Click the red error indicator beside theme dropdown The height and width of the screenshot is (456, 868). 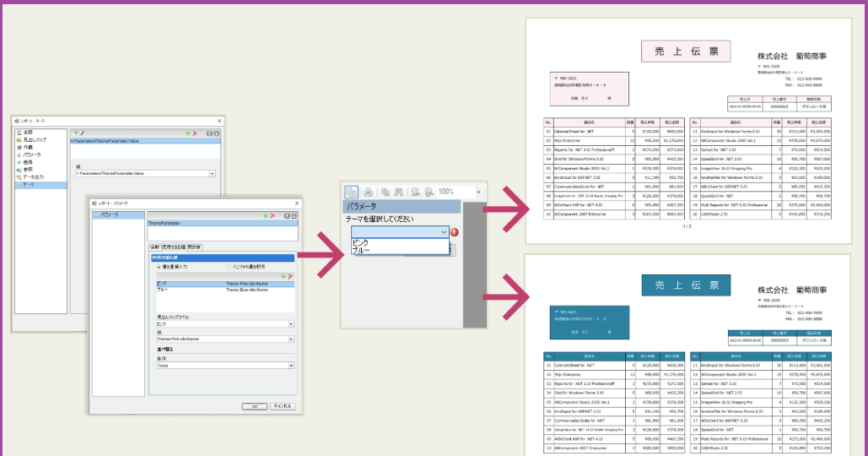(455, 232)
